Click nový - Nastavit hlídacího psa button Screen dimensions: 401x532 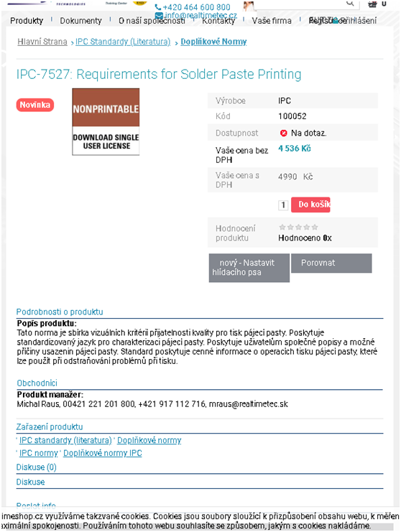click(249, 268)
